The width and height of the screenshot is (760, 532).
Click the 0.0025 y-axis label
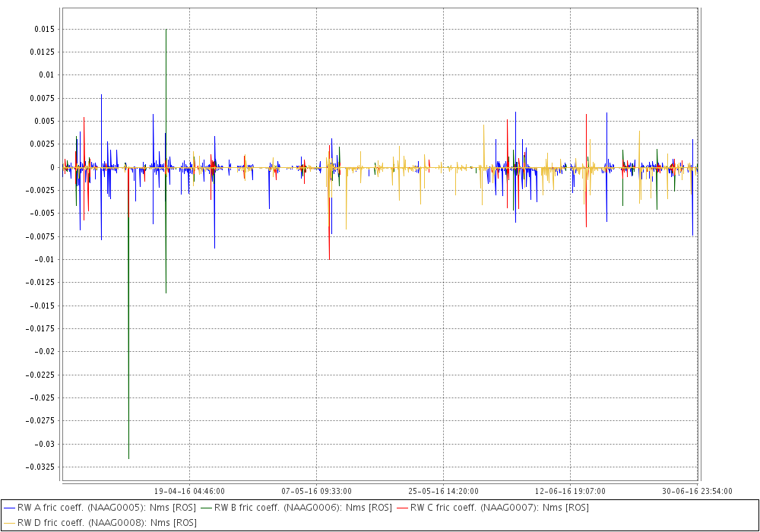click(42, 144)
